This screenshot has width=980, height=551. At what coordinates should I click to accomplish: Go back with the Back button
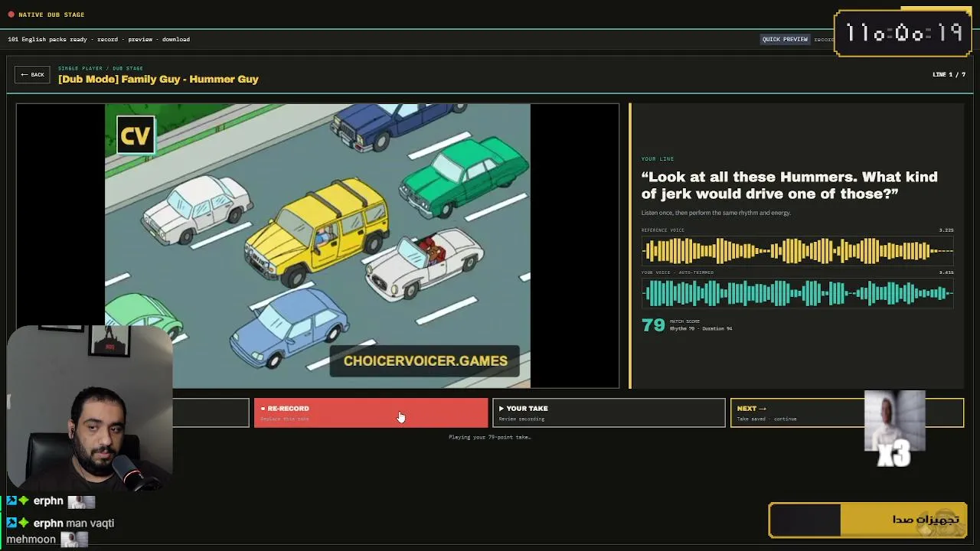[32, 75]
